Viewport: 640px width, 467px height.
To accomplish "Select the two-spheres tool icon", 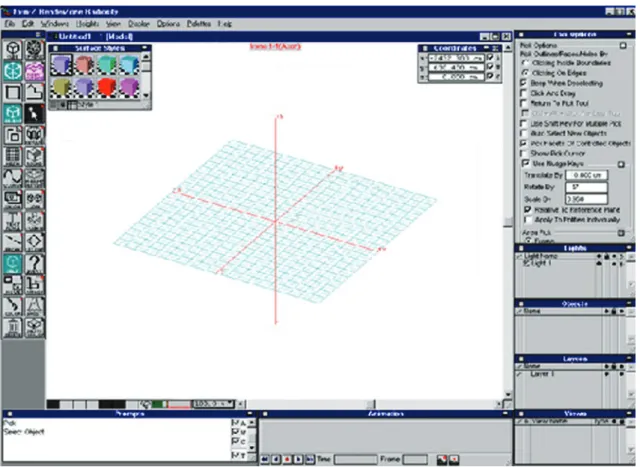I will click(x=34, y=199).
